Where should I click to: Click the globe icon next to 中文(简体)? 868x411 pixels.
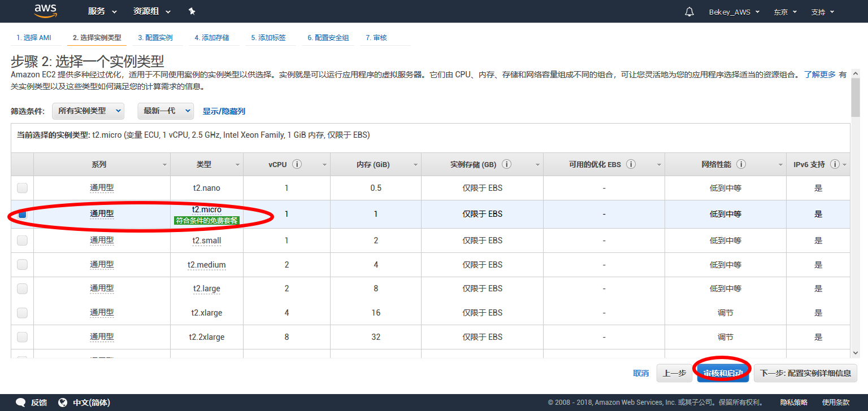62,403
